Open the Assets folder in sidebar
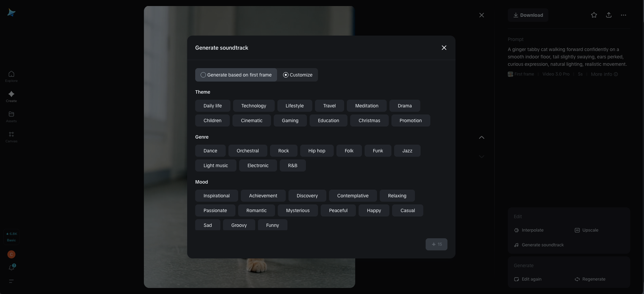This screenshot has height=294, width=644. point(11,116)
